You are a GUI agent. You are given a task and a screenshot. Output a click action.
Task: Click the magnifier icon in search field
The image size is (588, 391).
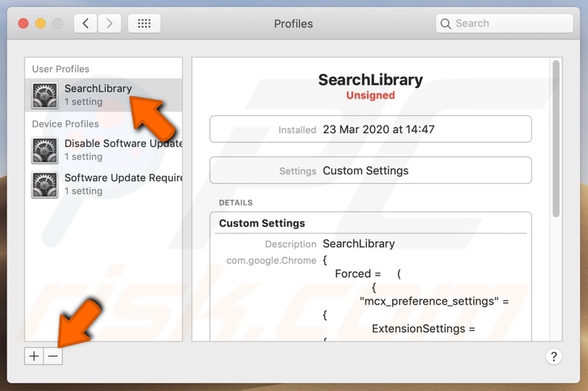(446, 24)
